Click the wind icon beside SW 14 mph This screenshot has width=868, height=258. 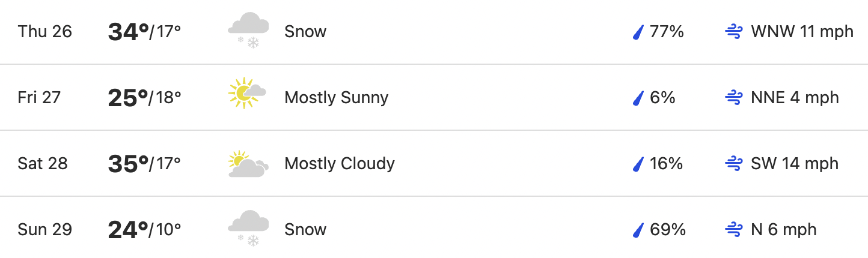click(734, 164)
